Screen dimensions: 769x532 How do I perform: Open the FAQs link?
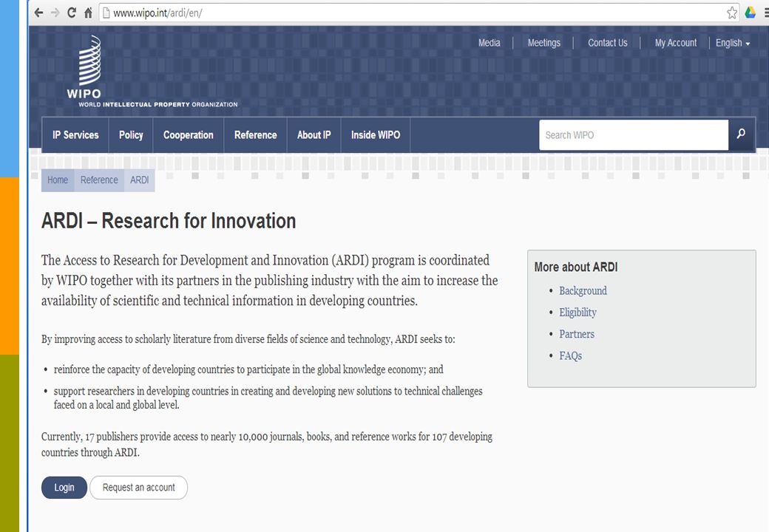[x=570, y=355]
